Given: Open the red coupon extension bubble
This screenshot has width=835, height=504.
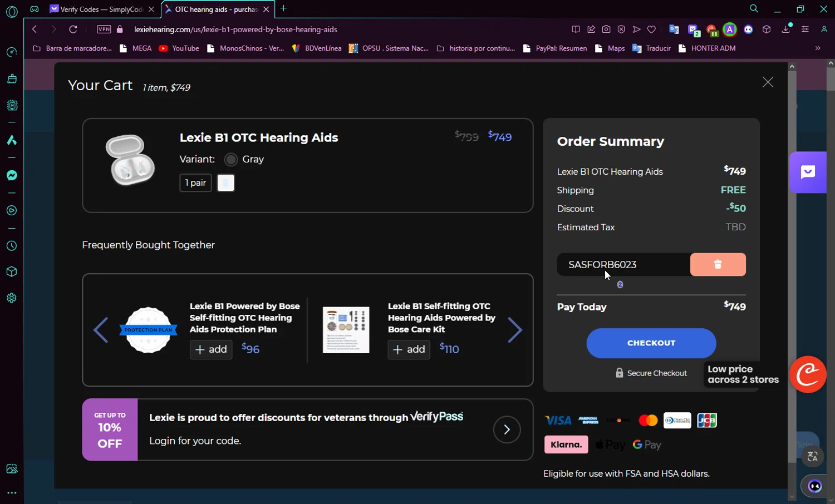Looking at the screenshot, I should (808, 374).
